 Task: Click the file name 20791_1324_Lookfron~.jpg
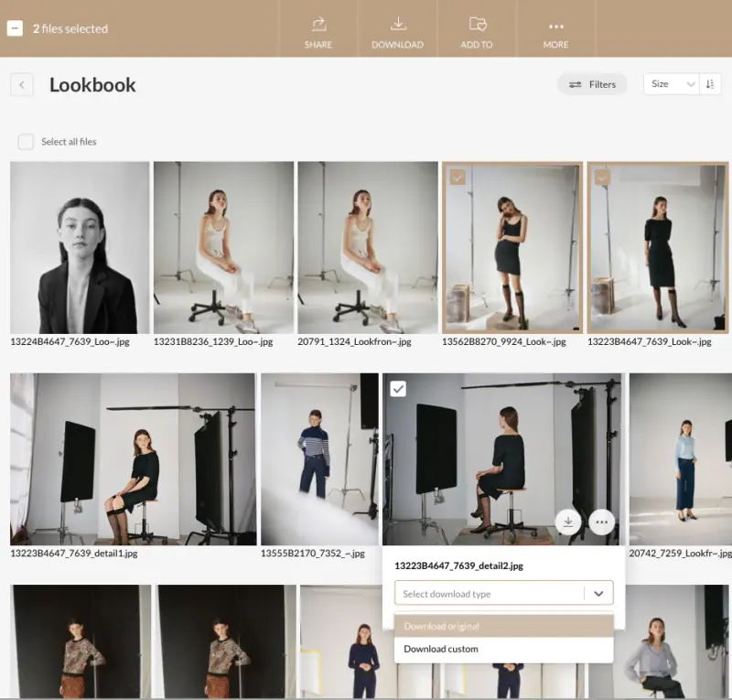click(x=354, y=342)
